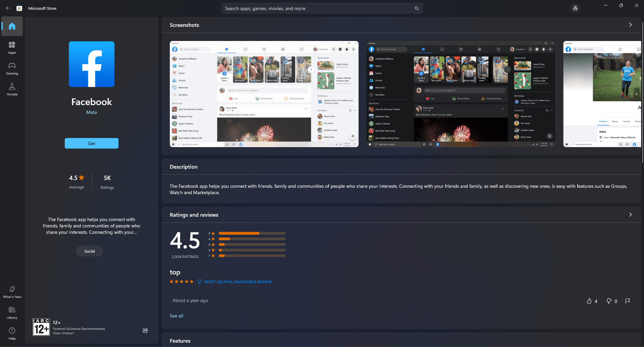Image resolution: width=644 pixels, height=347 pixels.
Task: Click the 4-star rating bar
Action: coord(252,239)
